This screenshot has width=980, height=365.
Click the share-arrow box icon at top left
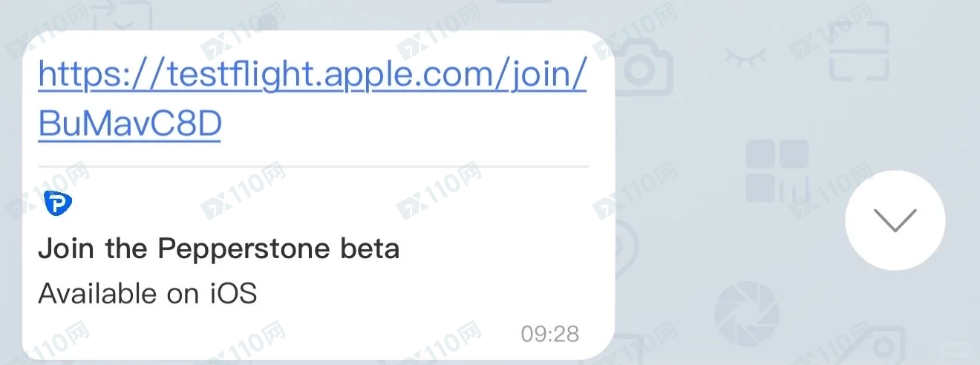(x=122, y=15)
